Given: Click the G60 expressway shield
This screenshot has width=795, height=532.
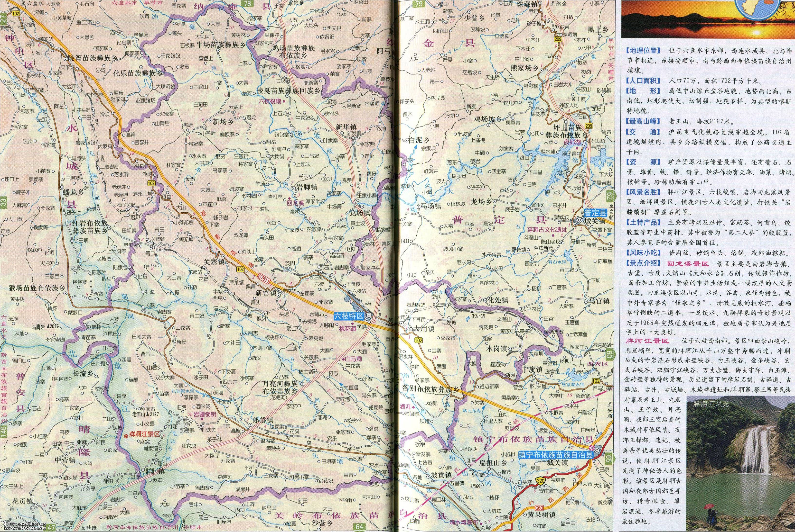Looking at the screenshot, I should 540,508.
